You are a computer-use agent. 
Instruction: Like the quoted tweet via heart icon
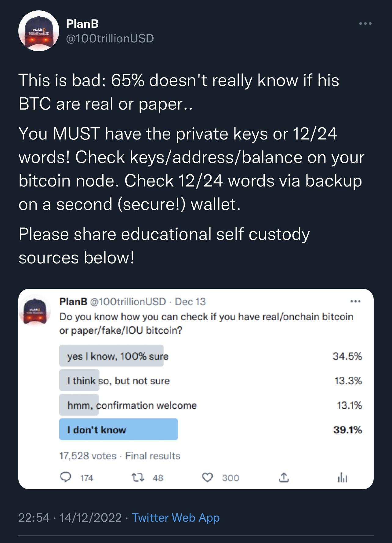208,477
